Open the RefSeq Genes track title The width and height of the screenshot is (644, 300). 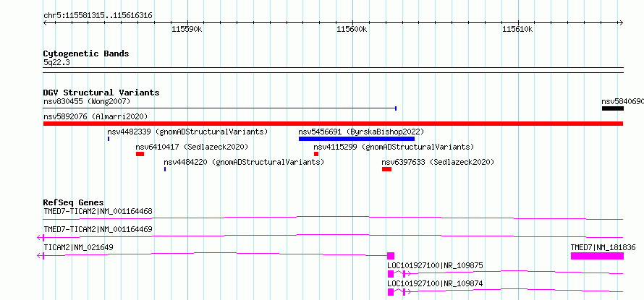click(74, 202)
